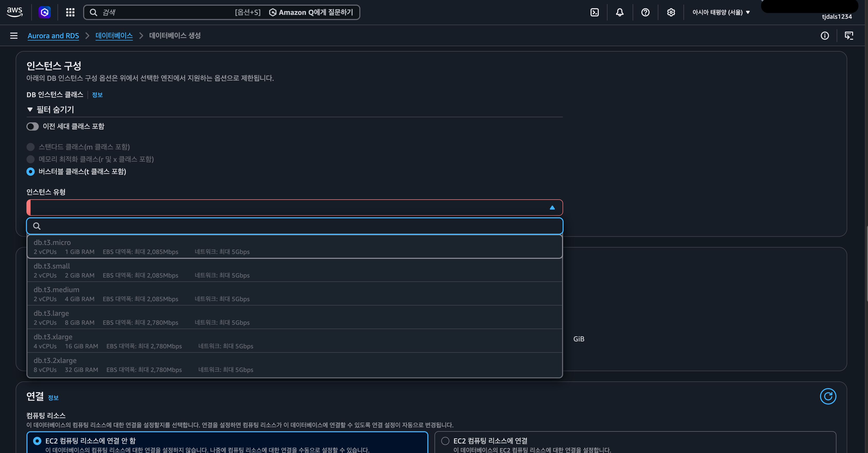Open the AWS home logo
Image resolution: width=868 pixels, height=453 pixels.
15,12
